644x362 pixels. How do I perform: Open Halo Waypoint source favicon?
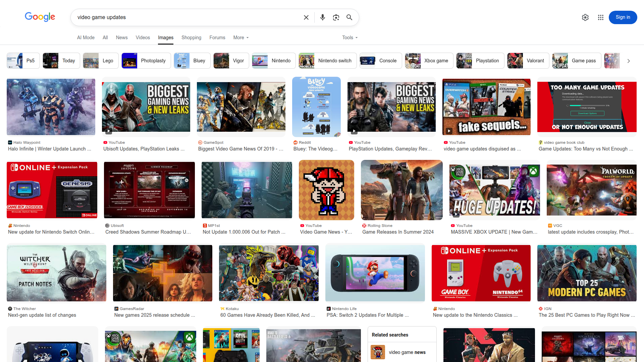10,142
